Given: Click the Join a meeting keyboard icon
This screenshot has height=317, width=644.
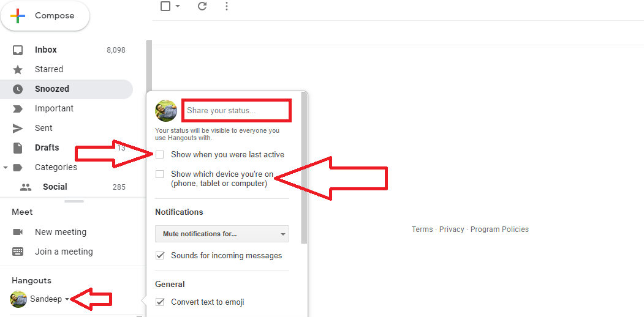Looking at the screenshot, I should point(18,252).
